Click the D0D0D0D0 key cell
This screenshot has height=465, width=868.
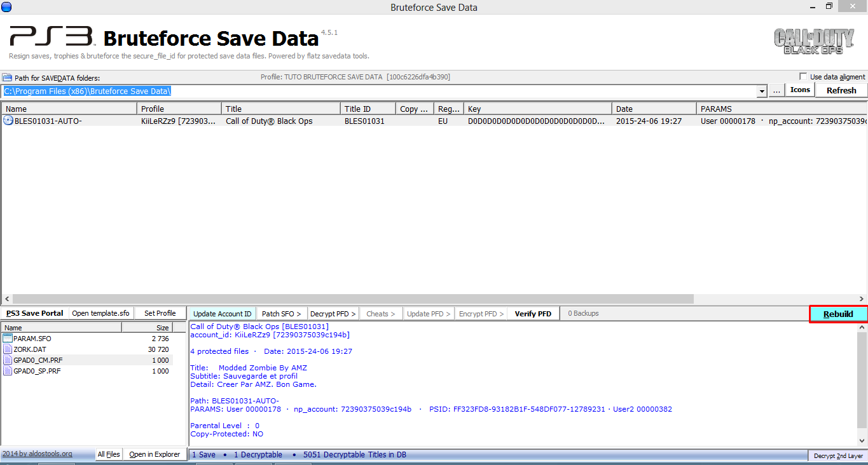(x=537, y=121)
